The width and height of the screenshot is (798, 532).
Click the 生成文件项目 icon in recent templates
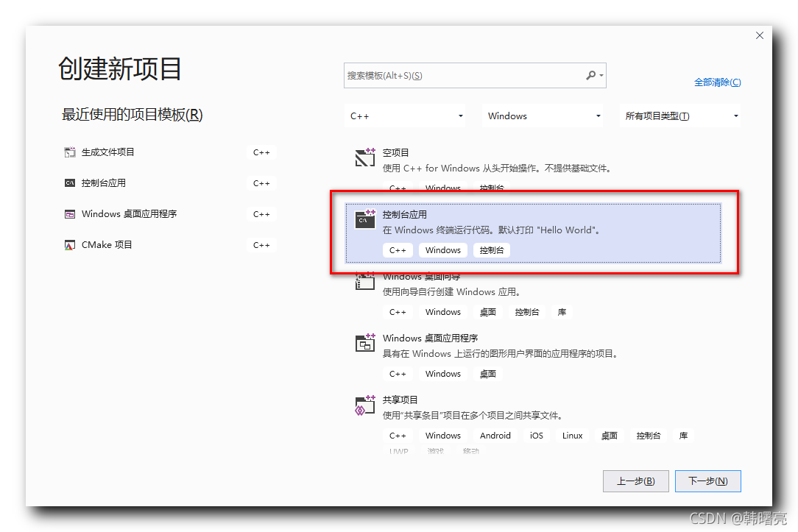70,152
